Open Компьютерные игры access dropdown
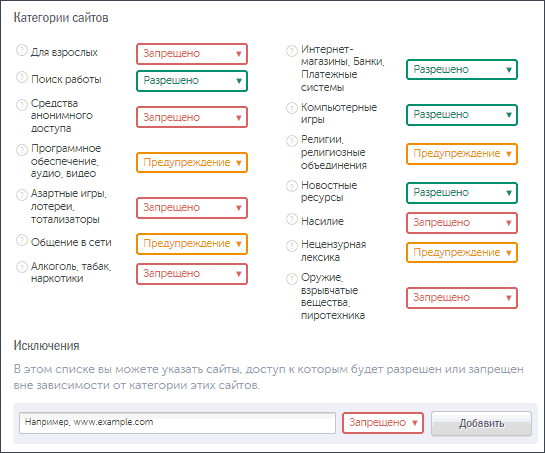 coord(462,115)
